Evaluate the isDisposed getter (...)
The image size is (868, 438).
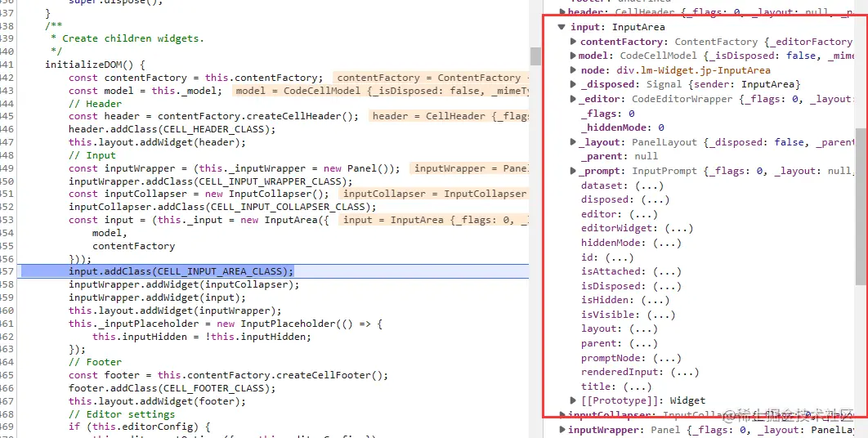pyautogui.click(x=667, y=286)
